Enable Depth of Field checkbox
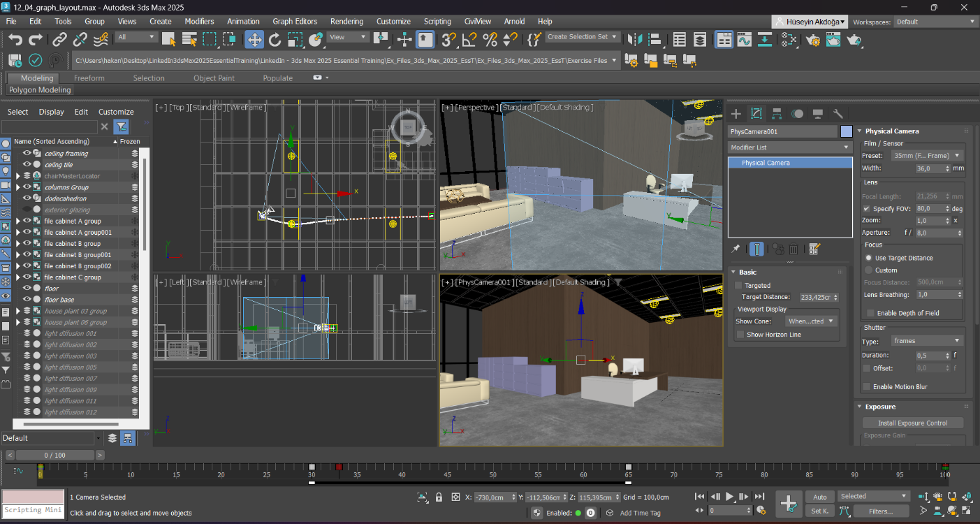The image size is (980, 524). click(870, 313)
